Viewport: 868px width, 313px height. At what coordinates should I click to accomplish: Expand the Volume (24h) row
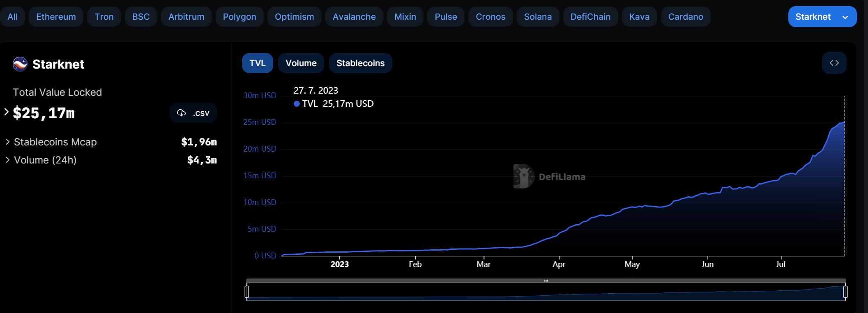pyautogui.click(x=8, y=160)
